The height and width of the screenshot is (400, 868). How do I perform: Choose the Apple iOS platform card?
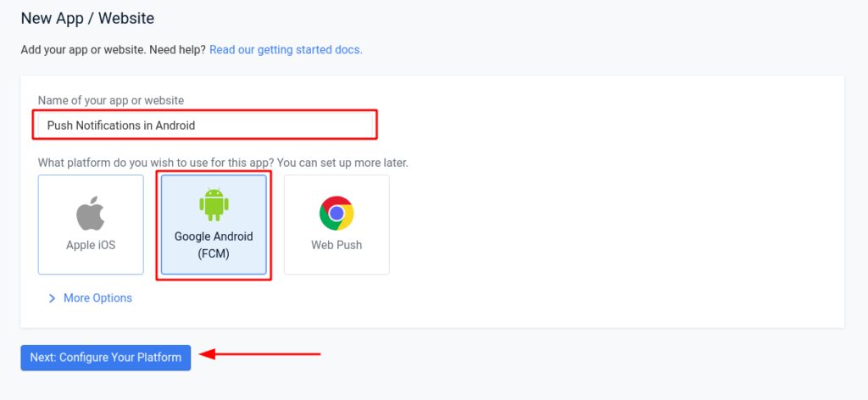[x=91, y=225]
